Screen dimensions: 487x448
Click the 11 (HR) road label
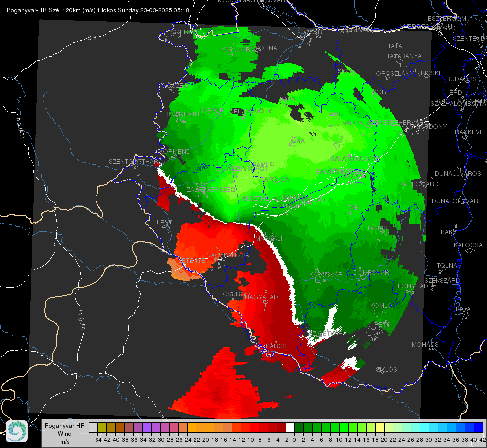81,319
